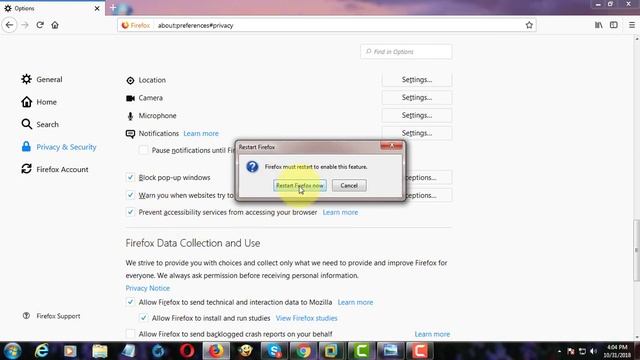Open the Home preferences category
This screenshot has height=360, width=640.
coord(39,102)
